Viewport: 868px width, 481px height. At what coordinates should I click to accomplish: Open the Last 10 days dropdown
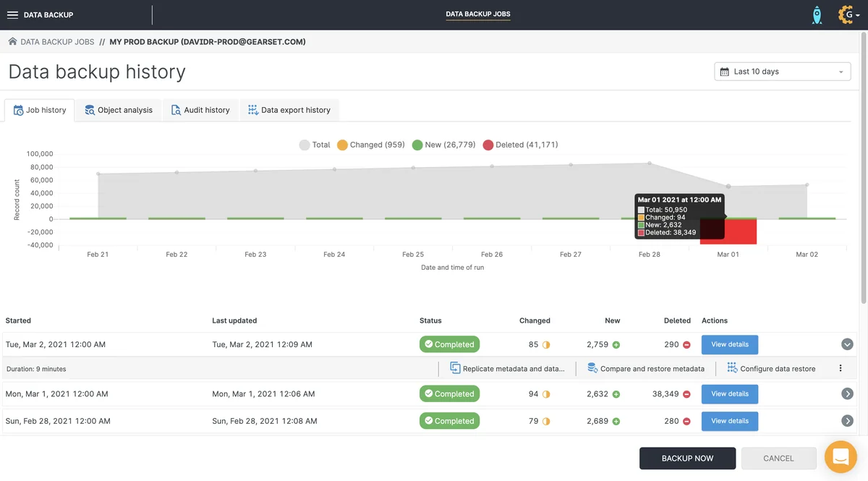coord(783,72)
